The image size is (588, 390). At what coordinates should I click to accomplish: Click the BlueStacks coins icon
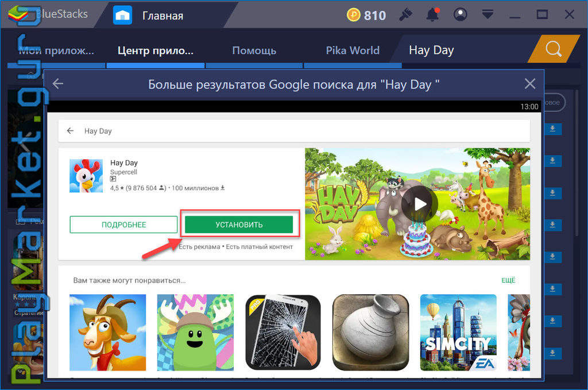353,15
